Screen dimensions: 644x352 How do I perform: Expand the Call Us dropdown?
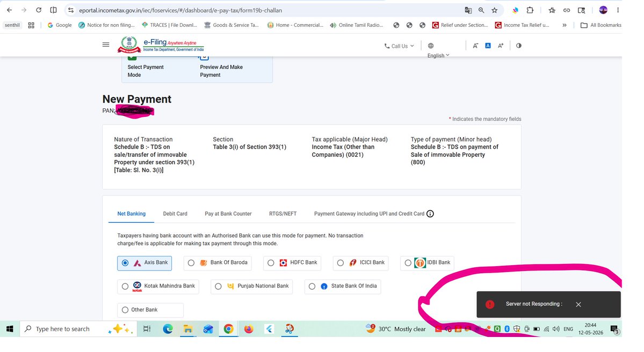tap(399, 46)
